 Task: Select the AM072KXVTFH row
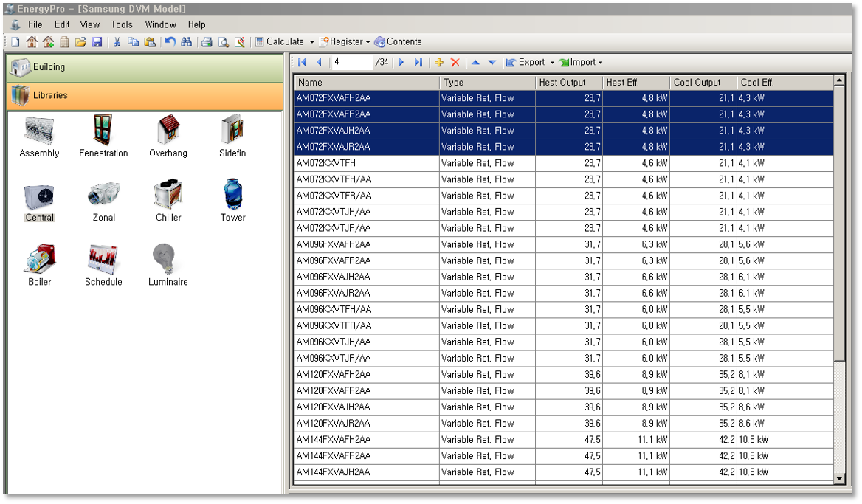564,163
